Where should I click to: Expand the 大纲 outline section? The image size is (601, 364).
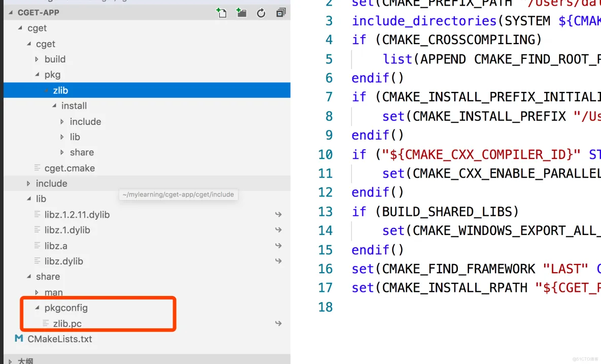coord(10,361)
